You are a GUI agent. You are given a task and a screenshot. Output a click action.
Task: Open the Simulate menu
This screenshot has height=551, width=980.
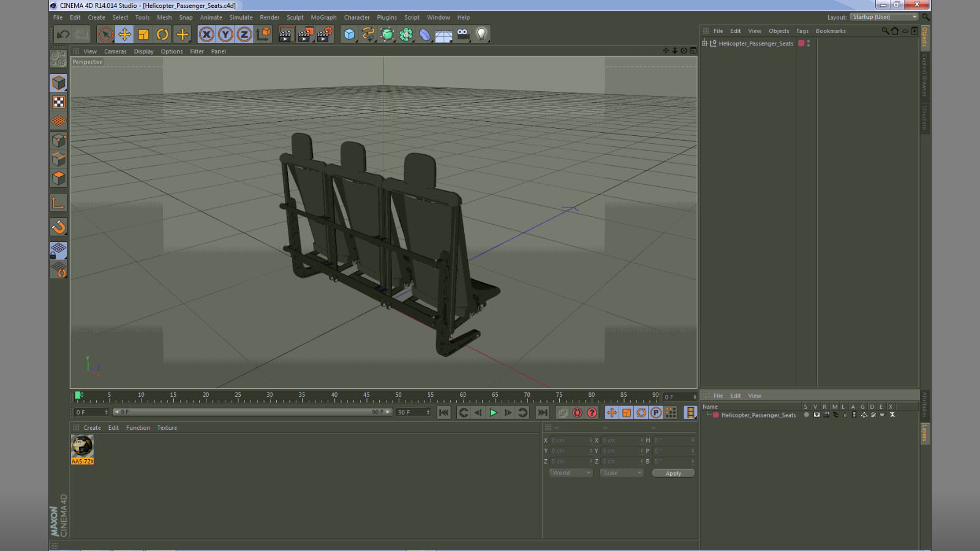coord(241,18)
